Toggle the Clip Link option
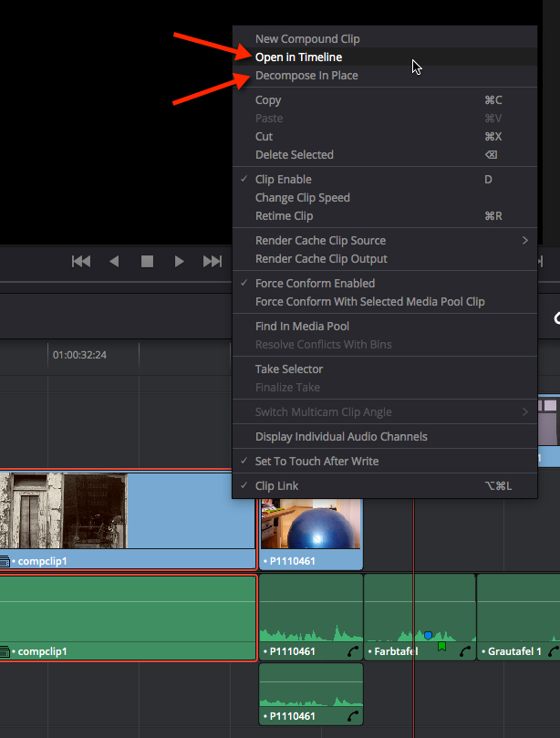This screenshot has height=738, width=560. [276, 486]
